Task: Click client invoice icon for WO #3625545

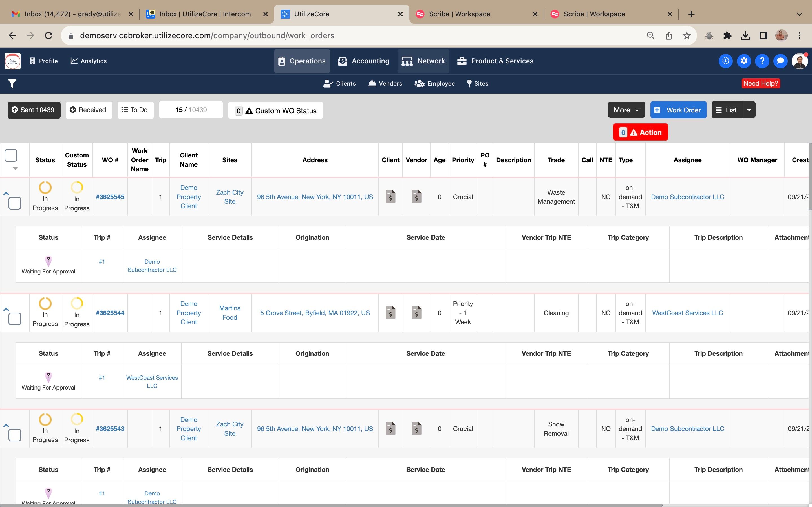Action: 390,197
